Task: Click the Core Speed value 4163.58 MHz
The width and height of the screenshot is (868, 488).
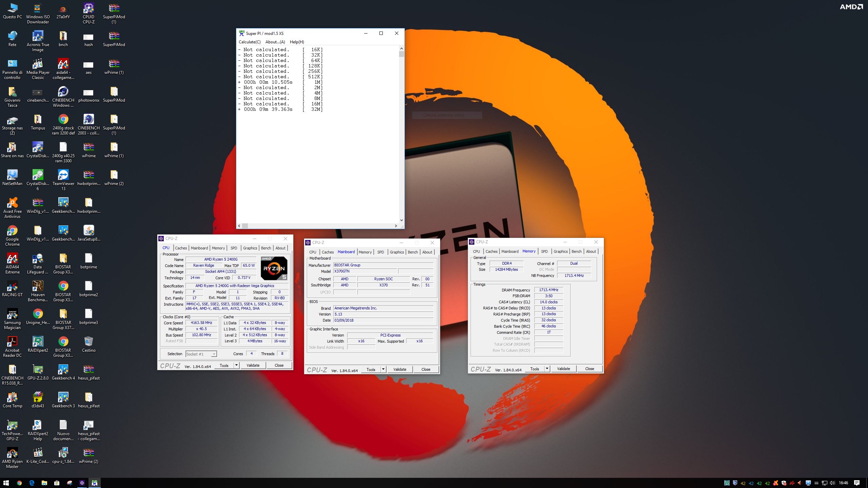Action: 202,323
